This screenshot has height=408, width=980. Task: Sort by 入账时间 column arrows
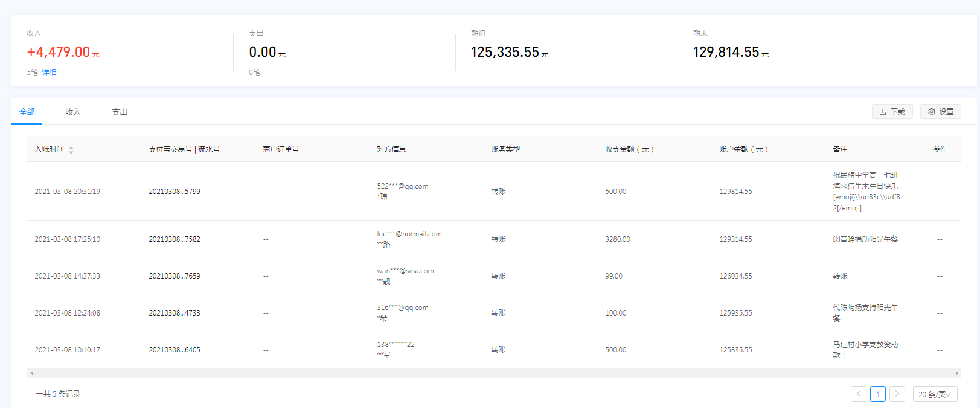tap(71, 150)
